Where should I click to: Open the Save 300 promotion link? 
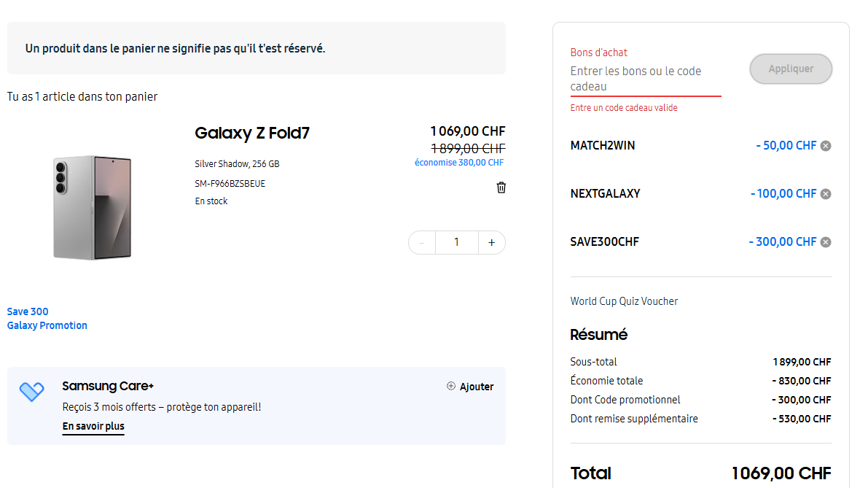tap(28, 311)
